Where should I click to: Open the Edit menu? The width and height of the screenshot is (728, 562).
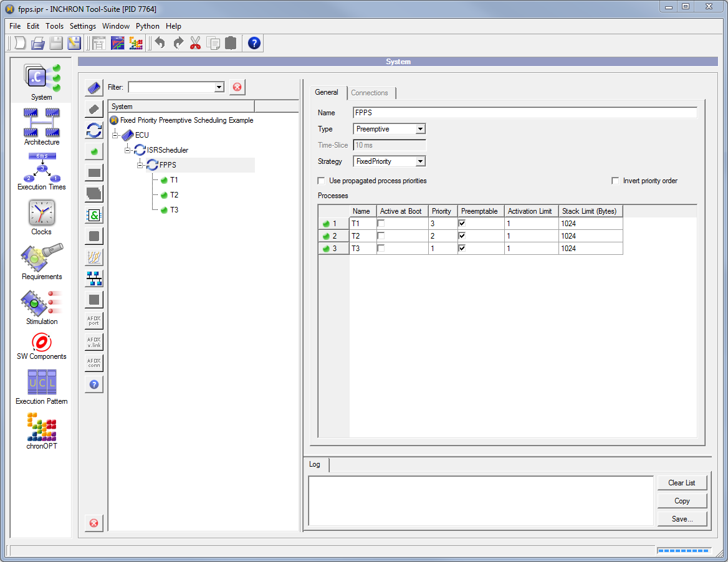tap(33, 26)
